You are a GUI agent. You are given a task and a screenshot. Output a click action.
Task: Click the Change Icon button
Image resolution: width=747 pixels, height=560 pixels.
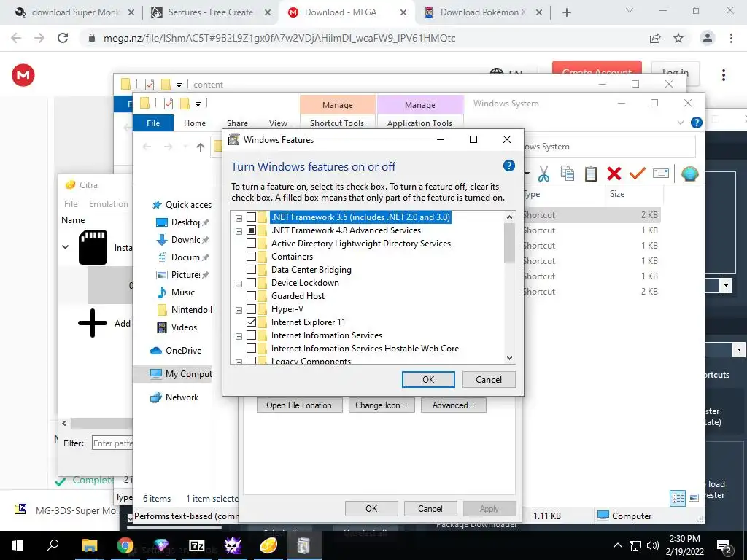tap(381, 405)
